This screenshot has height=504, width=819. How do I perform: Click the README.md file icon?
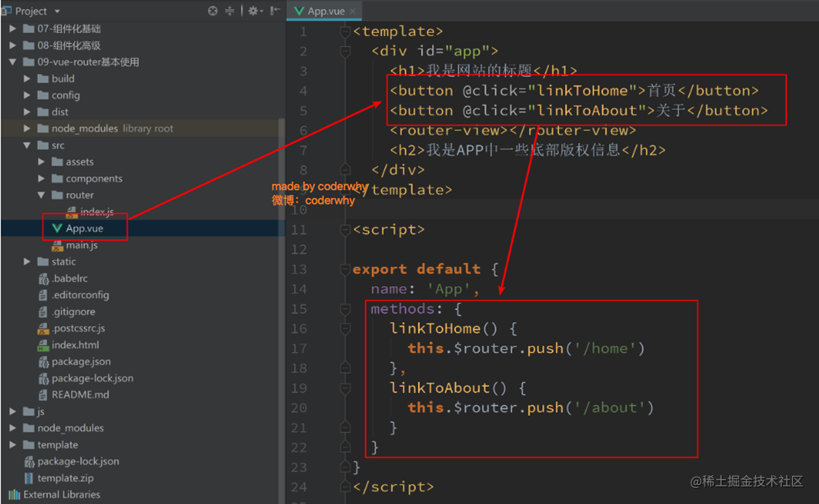pos(44,395)
